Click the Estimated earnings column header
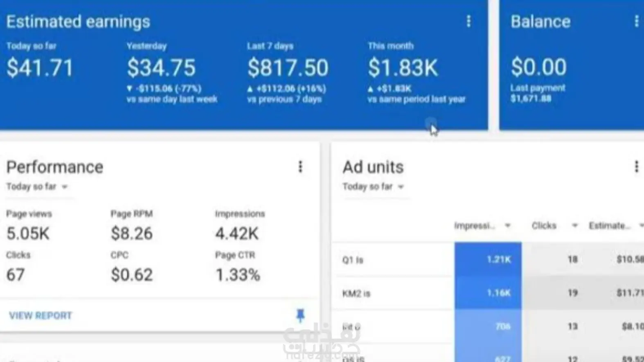644x362 pixels. coord(610,225)
